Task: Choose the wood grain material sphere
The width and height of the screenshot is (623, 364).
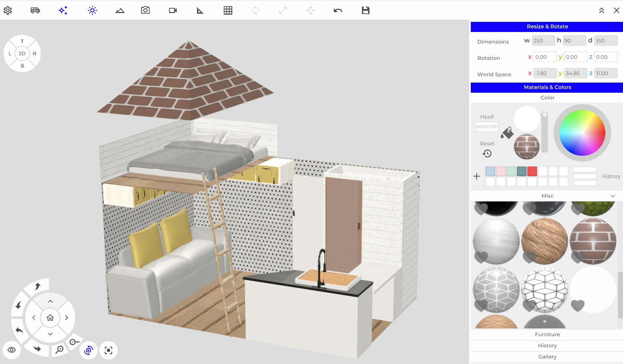Action: coord(545,241)
